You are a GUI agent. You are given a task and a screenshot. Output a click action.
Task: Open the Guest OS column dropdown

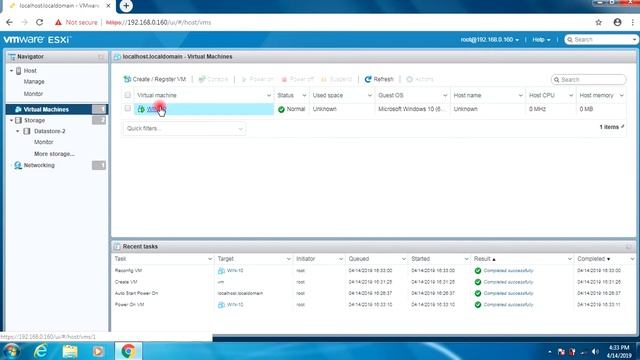(x=445, y=96)
